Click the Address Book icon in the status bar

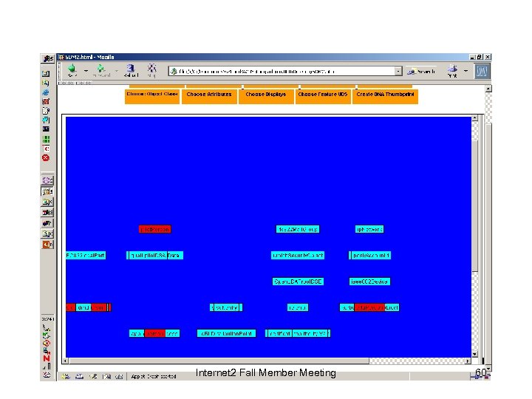106,376
